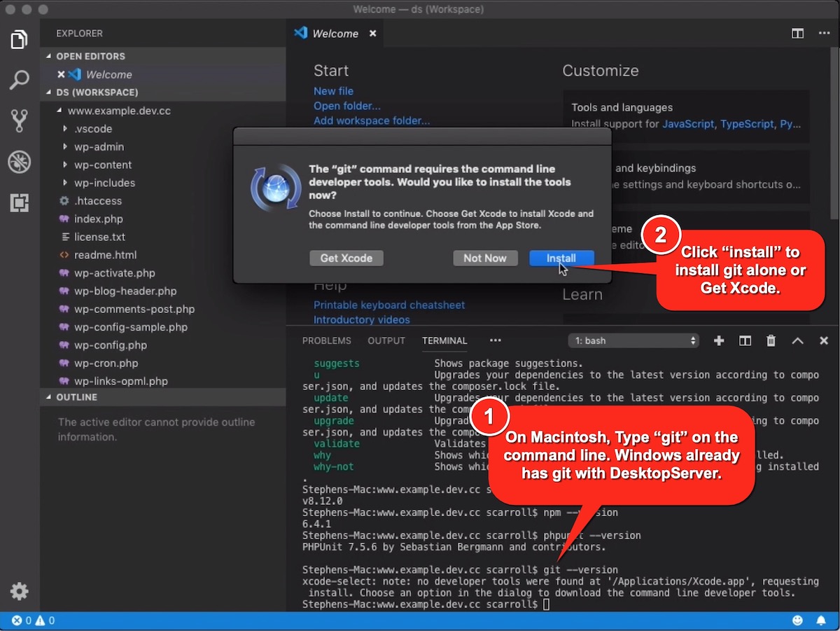The width and height of the screenshot is (840, 631).
Task: Open index.php in the explorer
Action: point(98,219)
